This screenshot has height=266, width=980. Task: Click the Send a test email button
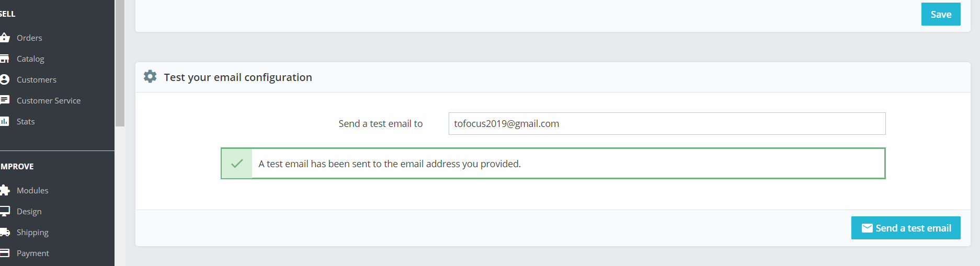[906, 228]
